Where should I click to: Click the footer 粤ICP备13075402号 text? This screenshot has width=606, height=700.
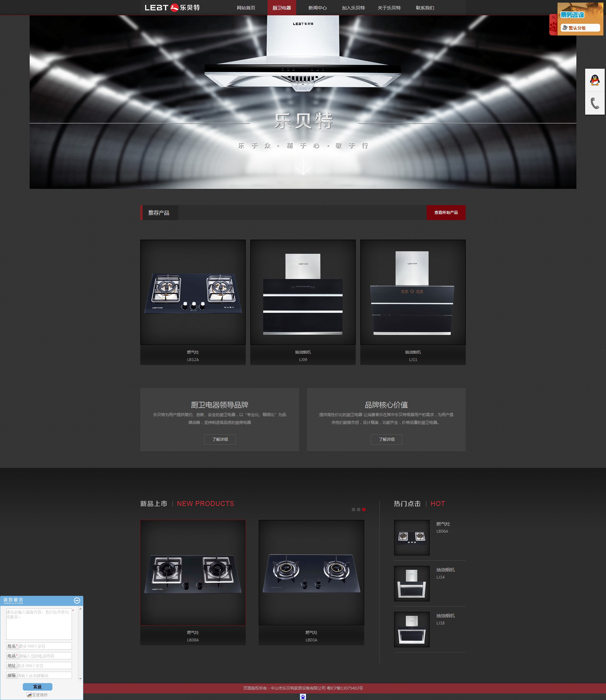click(x=345, y=688)
